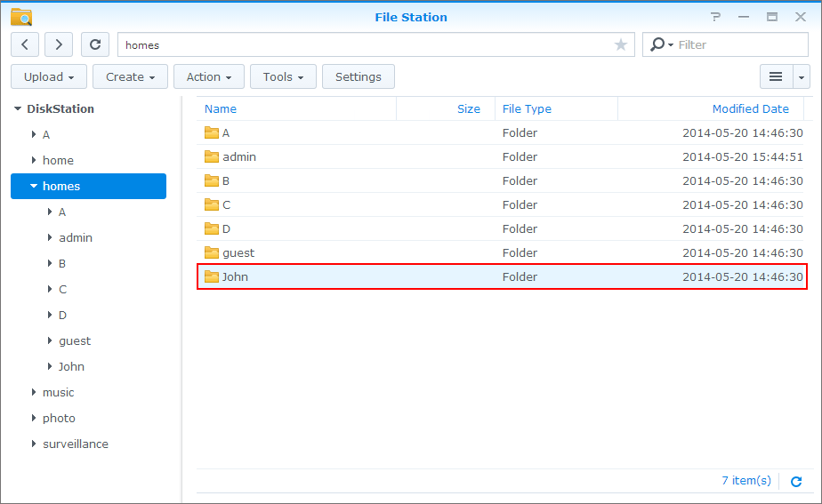Expand the John subfolder in the tree
This screenshot has height=504, width=822.
(50, 366)
